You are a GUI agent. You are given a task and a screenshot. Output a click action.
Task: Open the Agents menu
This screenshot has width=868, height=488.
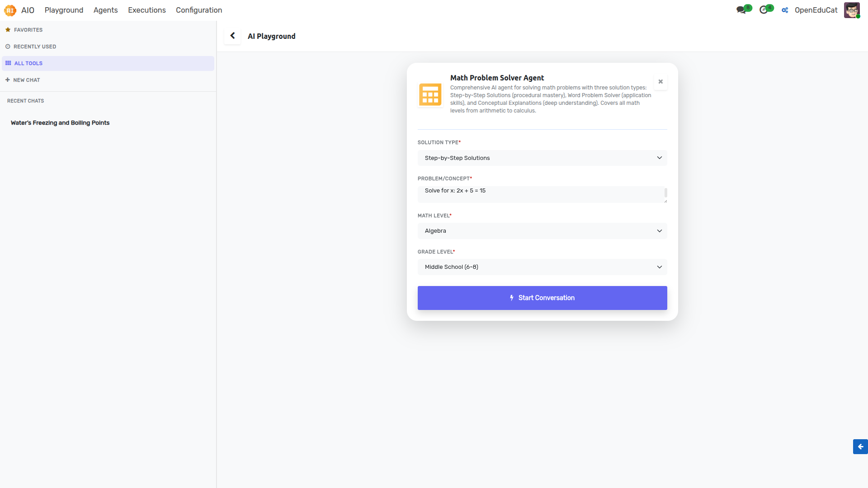(x=105, y=10)
